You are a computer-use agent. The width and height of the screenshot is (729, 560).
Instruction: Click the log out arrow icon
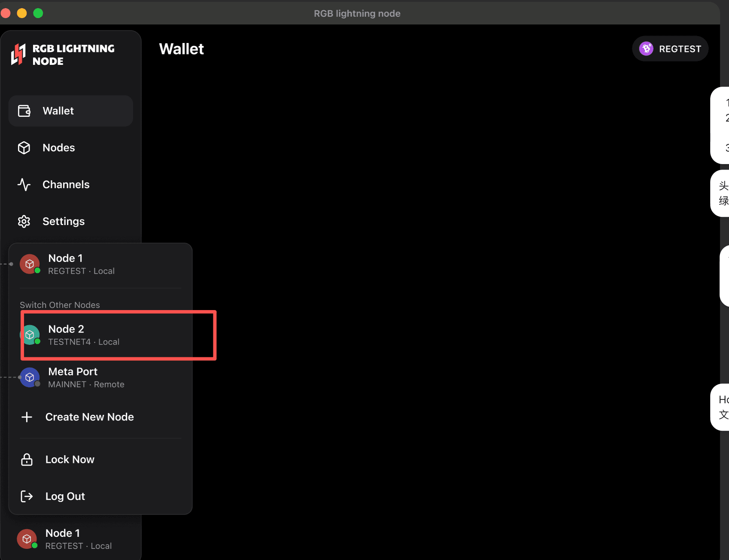coord(27,496)
